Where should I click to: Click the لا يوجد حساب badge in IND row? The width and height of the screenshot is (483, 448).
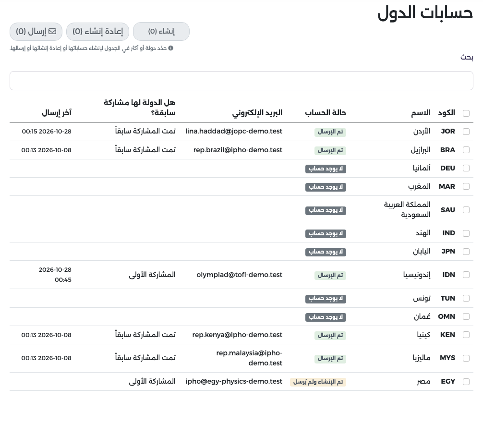(326, 234)
